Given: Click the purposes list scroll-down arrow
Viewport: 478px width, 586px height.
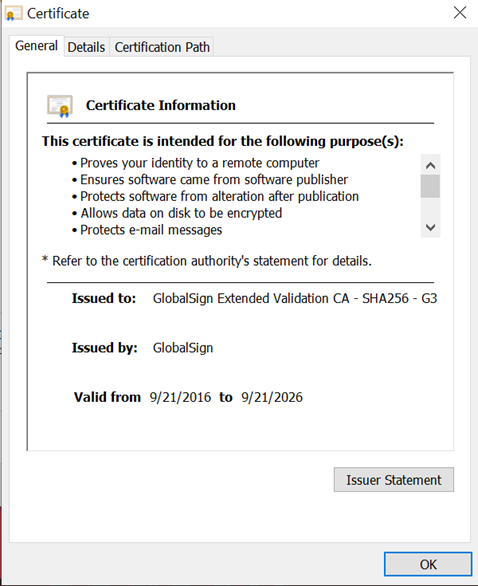Looking at the screenshot, I should 430,227.
